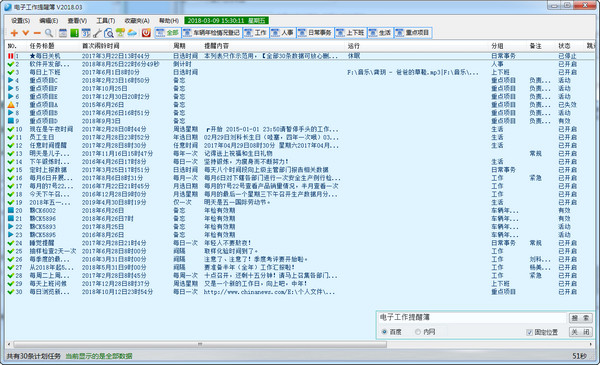Open the 设置(S) menu
The height and width of the screenshot is (365, 600).
click(x=21, y=21)
